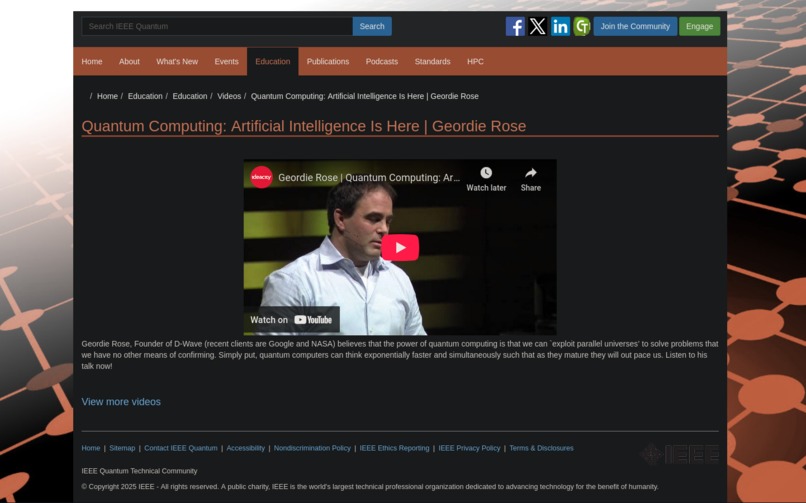Open the Terms & Disclosures footer link
806x503 pixels.
click(541, 448)
